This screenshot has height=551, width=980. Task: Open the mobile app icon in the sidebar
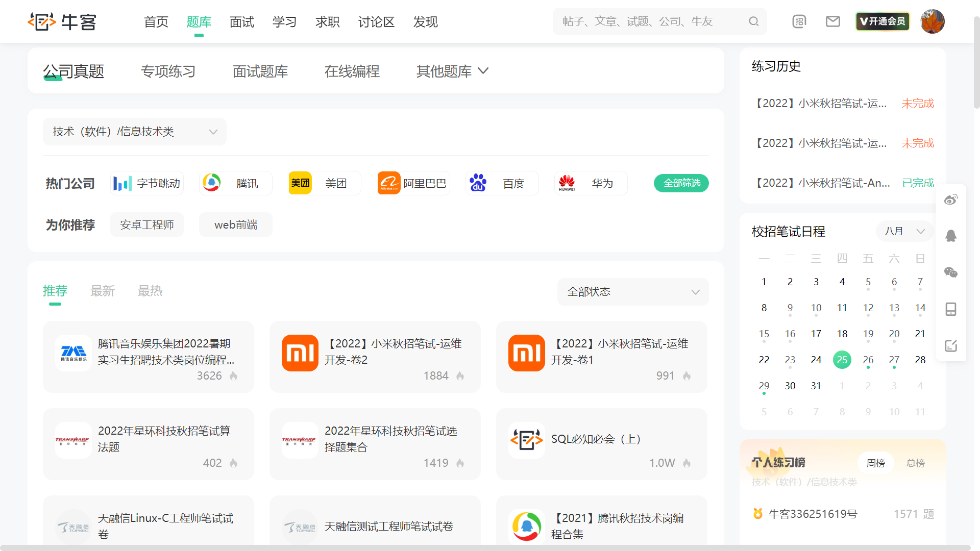pos(950,309)
